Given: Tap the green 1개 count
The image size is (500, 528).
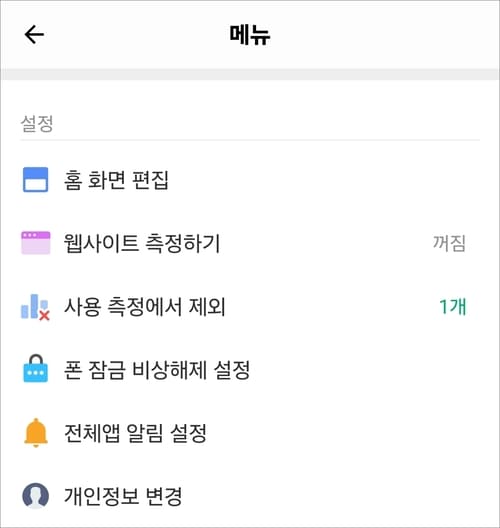Looking at the screenshot, I should pyautogui.click(x=453, y=307).
